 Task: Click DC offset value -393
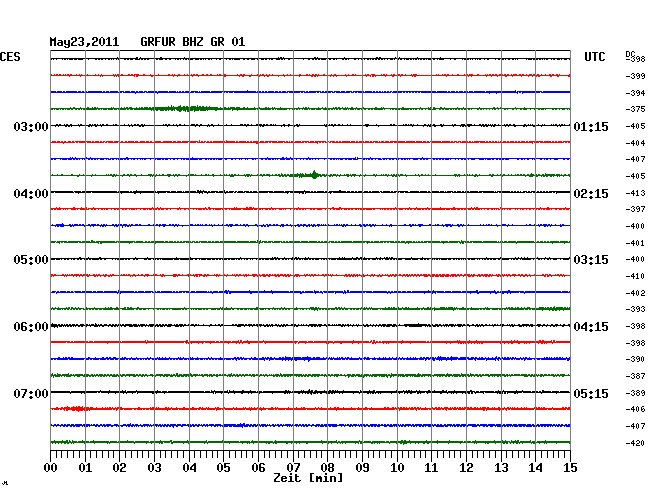[x=635, y=309]
